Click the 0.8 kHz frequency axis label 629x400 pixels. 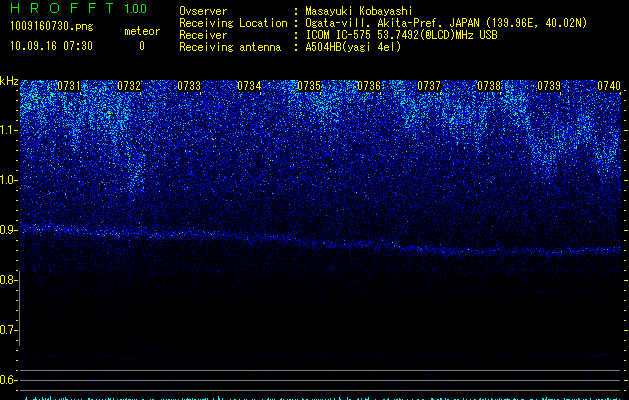9,280
